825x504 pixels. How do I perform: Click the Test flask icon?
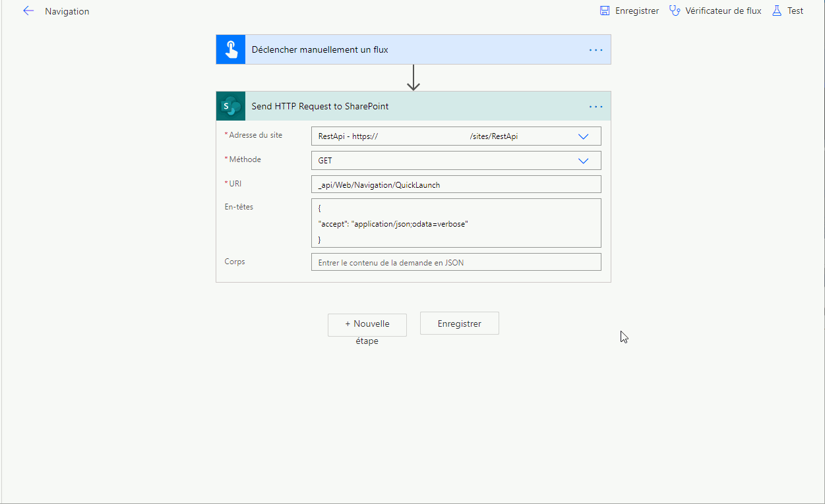[x=776, y=11]
